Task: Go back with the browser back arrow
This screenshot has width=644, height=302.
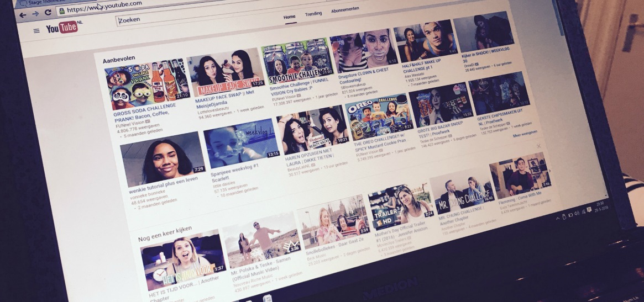Action: coord(23,15)
